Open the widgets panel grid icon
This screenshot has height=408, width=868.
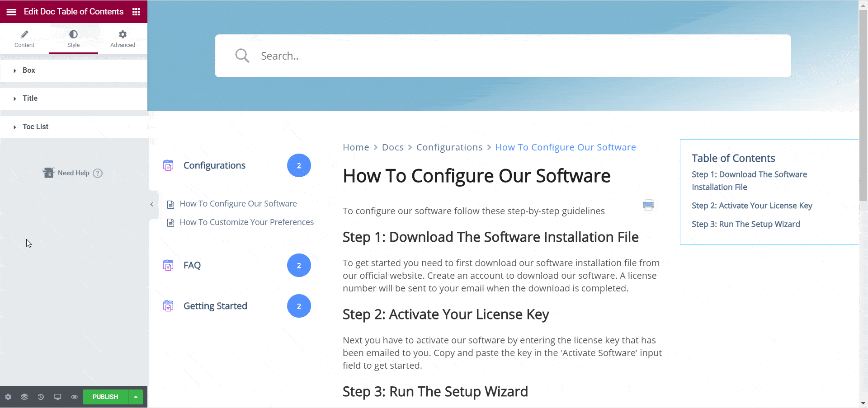click(x=136, y=11)
